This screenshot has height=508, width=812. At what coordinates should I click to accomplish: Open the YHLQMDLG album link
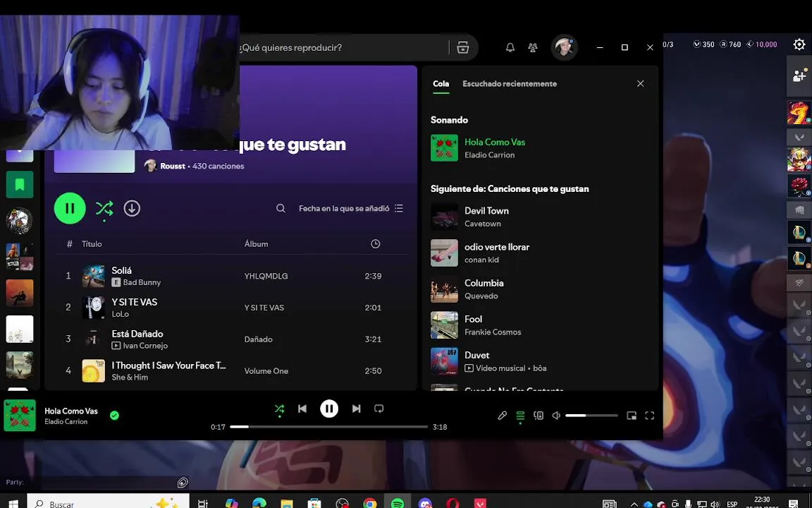266,276
